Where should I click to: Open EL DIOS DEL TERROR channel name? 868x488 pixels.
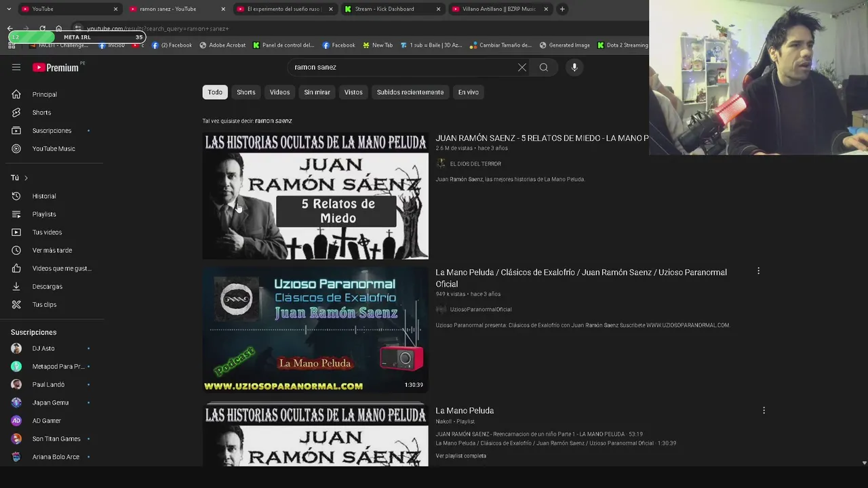pos(475,164)
